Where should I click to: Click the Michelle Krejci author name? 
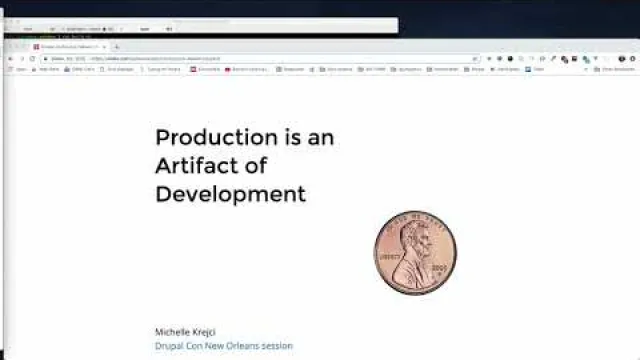point(185,332)
